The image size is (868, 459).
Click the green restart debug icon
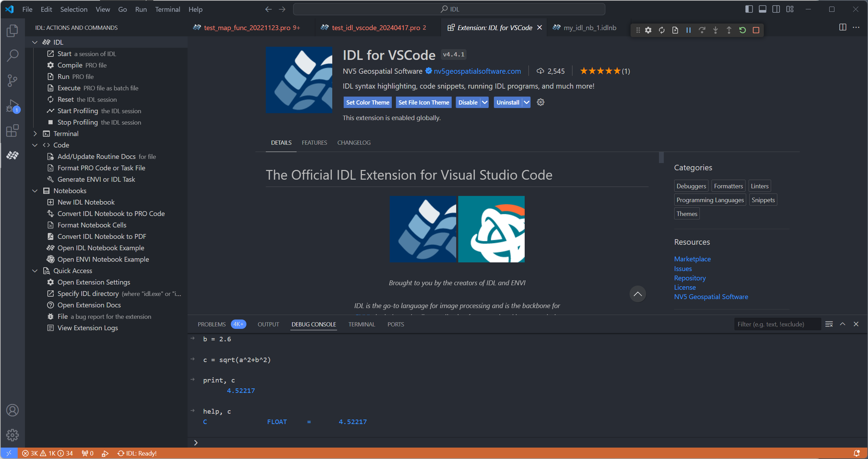coord(742,30)
